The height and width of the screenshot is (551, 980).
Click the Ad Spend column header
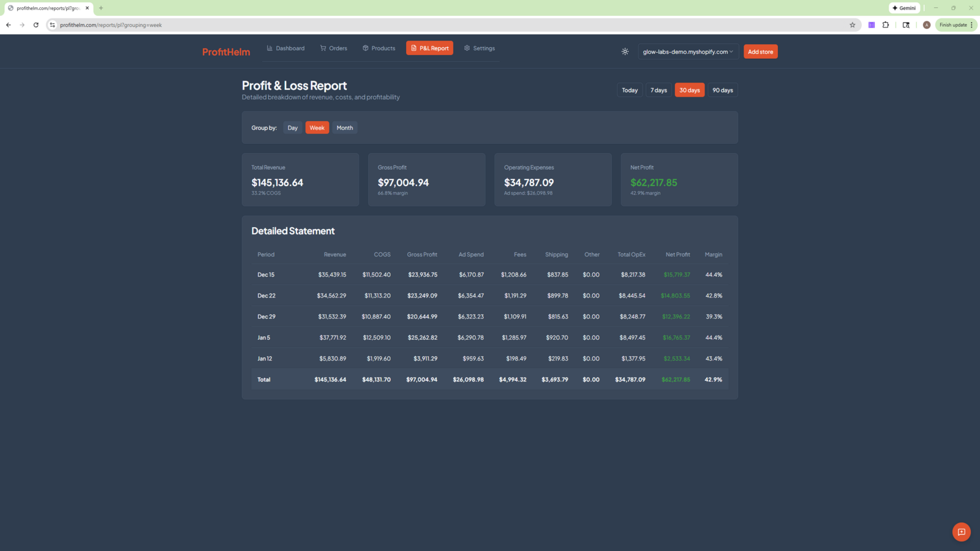(471, 255)
